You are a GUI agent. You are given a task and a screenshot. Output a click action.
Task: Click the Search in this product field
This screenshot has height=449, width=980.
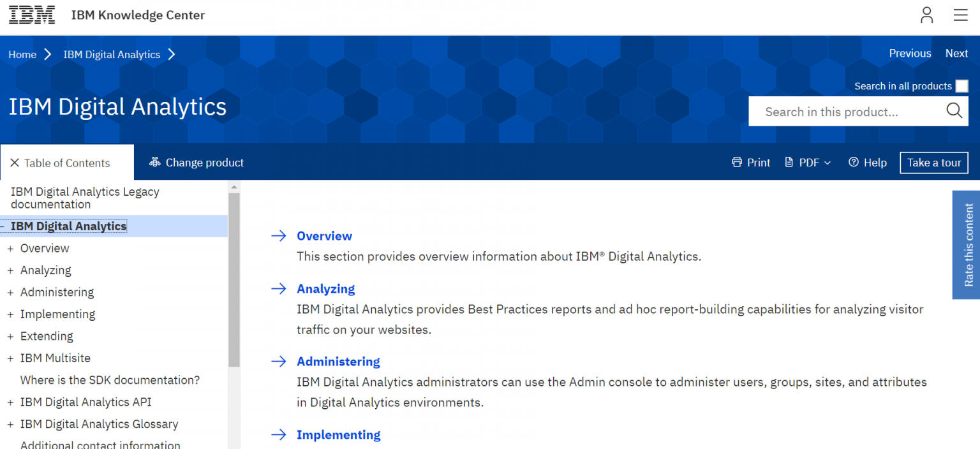pyautogui.click(x=849, y=111)
